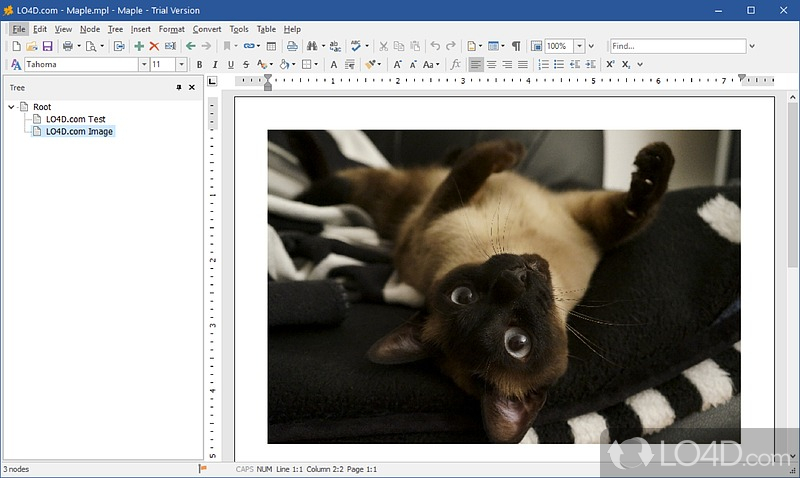Click the green plus add node icon
Image resolution: width=800 pixels, height=478 pixels.
point(139,46)
